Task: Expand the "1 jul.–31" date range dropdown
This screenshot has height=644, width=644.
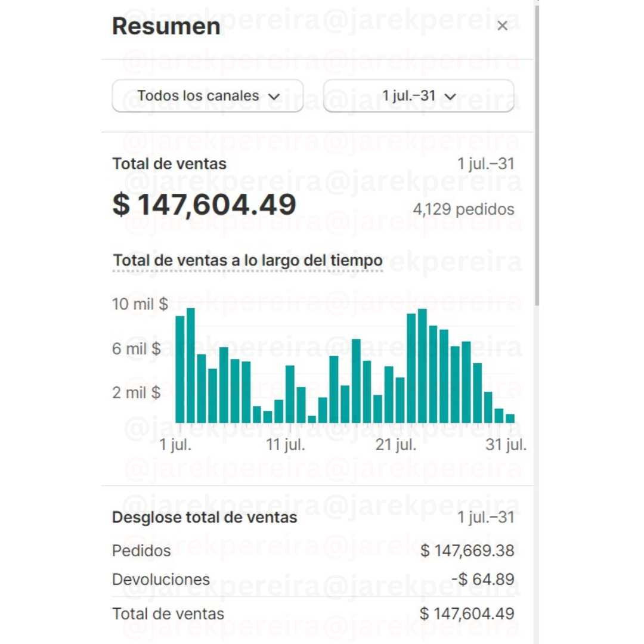Action: 419,95
